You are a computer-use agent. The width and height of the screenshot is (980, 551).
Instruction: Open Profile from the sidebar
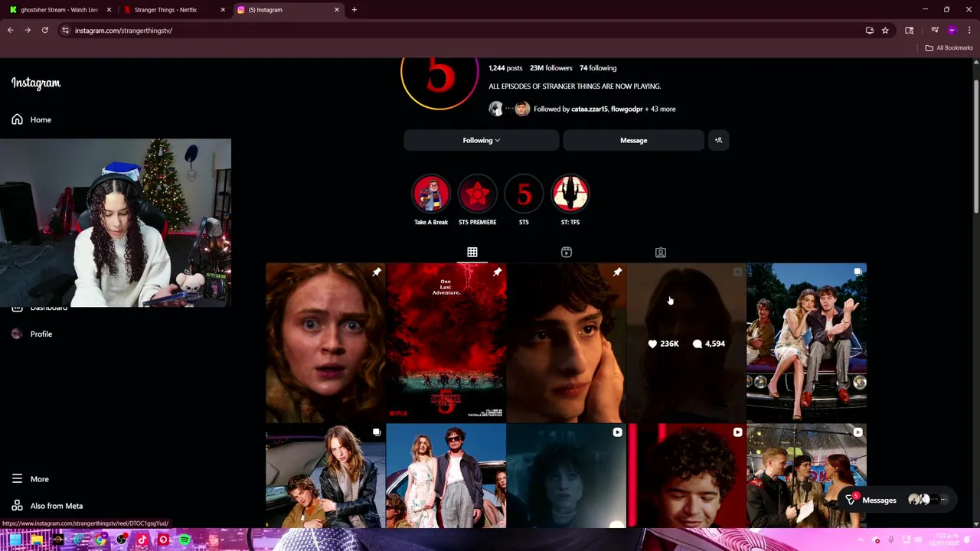coord(31,334)
